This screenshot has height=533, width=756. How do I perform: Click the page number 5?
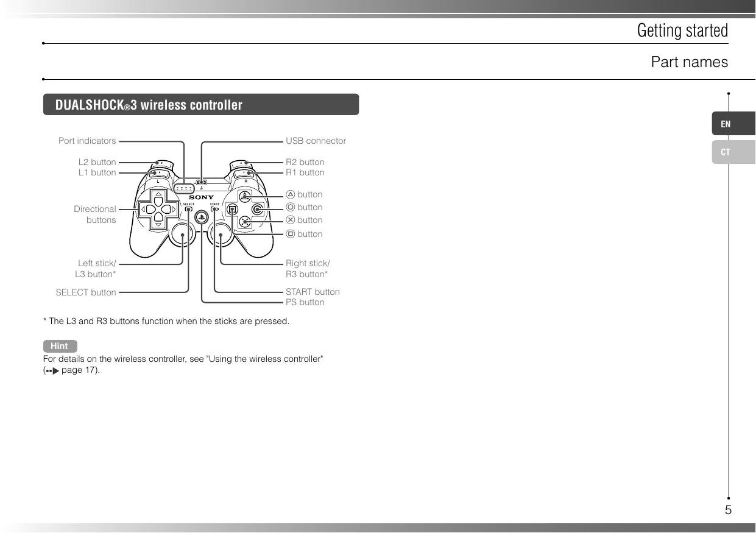pyautogui.click(x=728, y=510)
